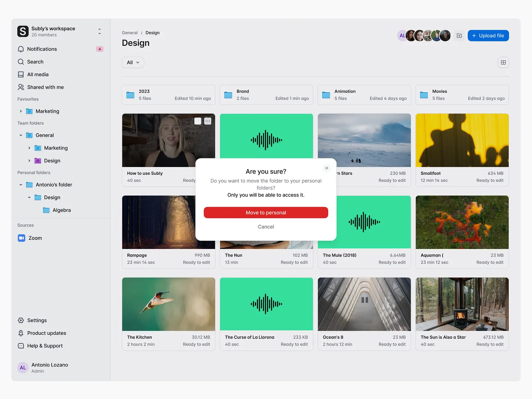This screenshot has width=532, height=399.
Task: Click the '20 members' workspace text
Action: tap(44, 35)
